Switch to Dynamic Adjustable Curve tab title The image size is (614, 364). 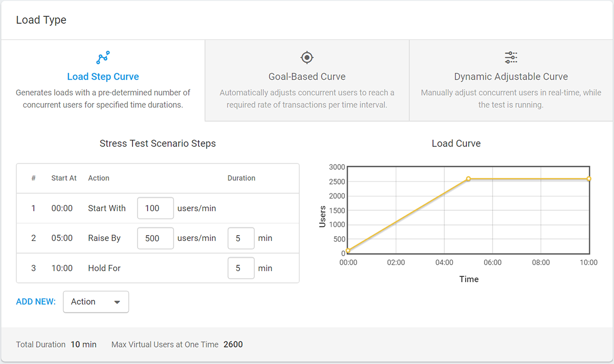[511, 77]
